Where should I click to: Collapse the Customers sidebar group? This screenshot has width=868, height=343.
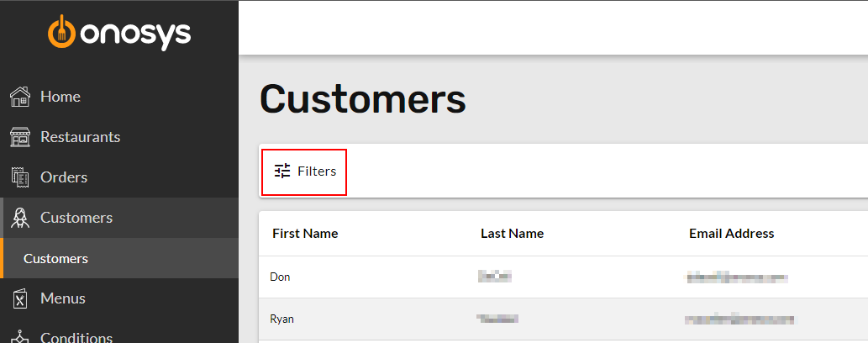[x=119, y=218]
